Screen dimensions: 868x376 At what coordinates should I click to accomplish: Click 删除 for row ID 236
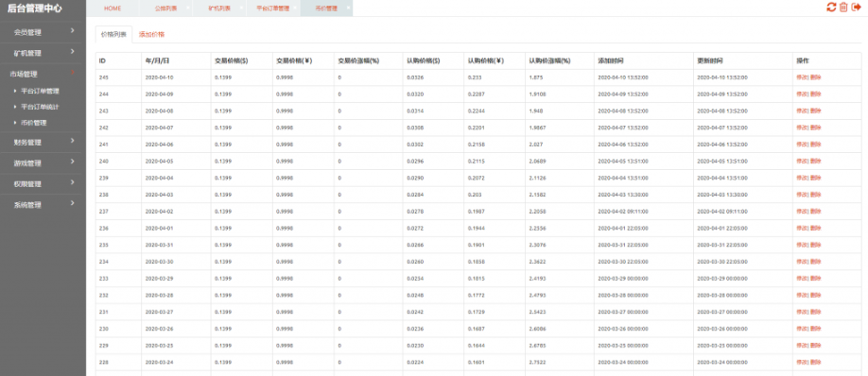coord(815,228)
